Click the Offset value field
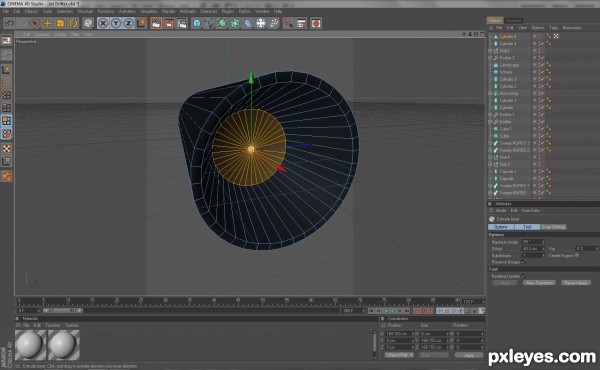This screenshot has height=370, width=600. 533,249
